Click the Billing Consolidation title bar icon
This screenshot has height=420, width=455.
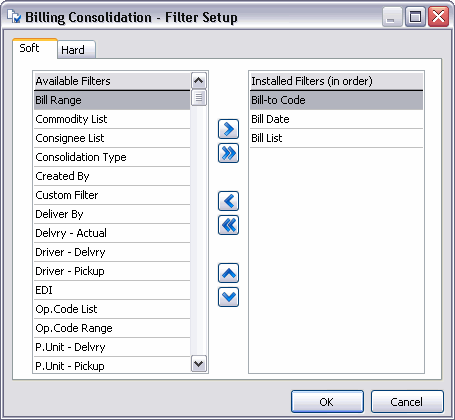(14, 17)
